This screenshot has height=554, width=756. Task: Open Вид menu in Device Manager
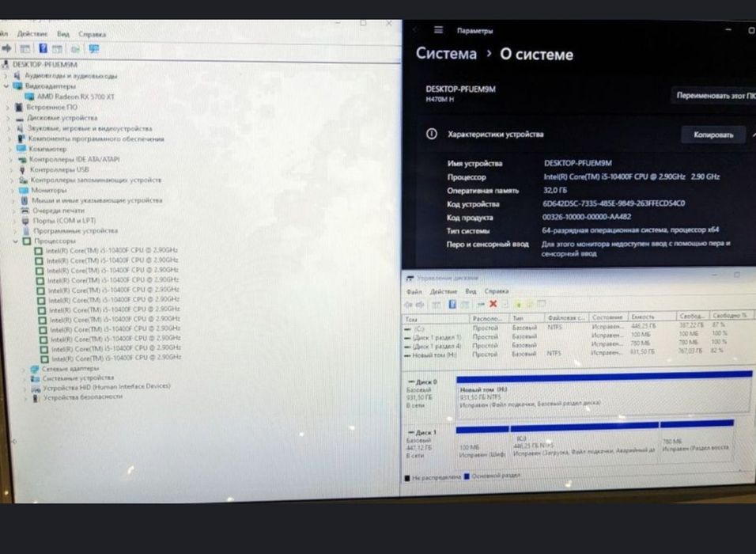pyautogui.click(x=63, y=34)
